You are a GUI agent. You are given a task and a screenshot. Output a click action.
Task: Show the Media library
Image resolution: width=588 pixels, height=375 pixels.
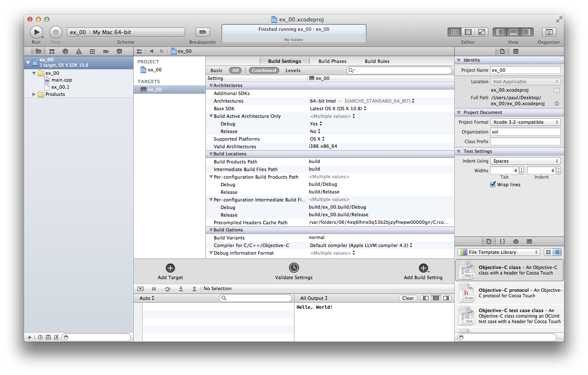tap(529, 242)
